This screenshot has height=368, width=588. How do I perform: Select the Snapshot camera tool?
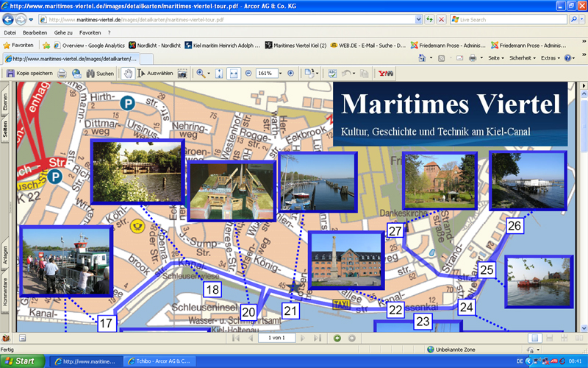[182, 74]
